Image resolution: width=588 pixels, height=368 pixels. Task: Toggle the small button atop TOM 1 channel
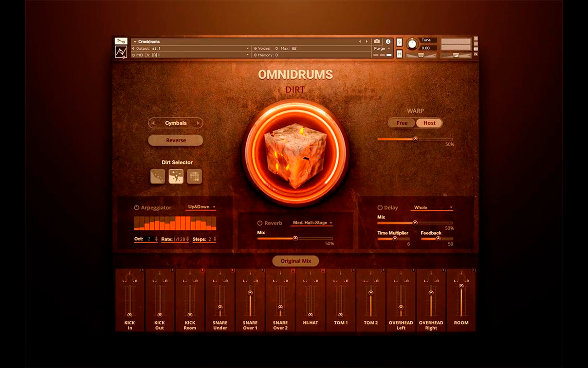point(353,270)
